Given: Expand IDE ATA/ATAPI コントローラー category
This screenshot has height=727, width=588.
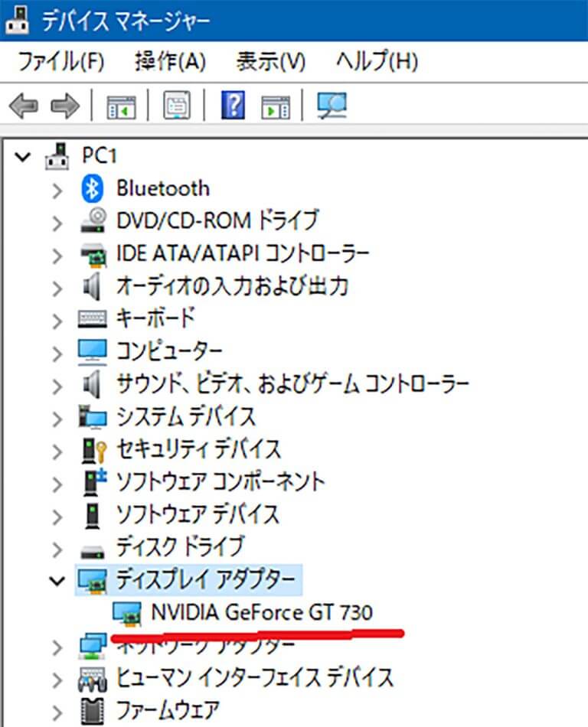Looking at the screenshot, I should click(57, 256).
